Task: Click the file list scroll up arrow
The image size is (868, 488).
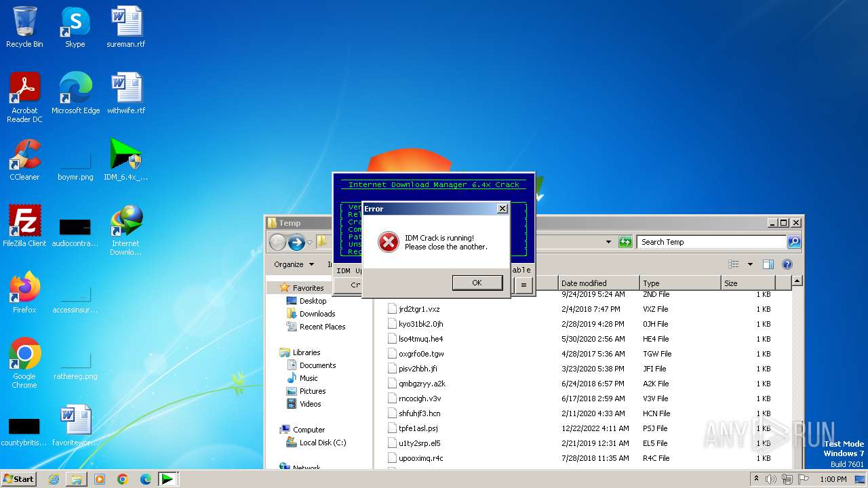Action: tap(797, 281)
